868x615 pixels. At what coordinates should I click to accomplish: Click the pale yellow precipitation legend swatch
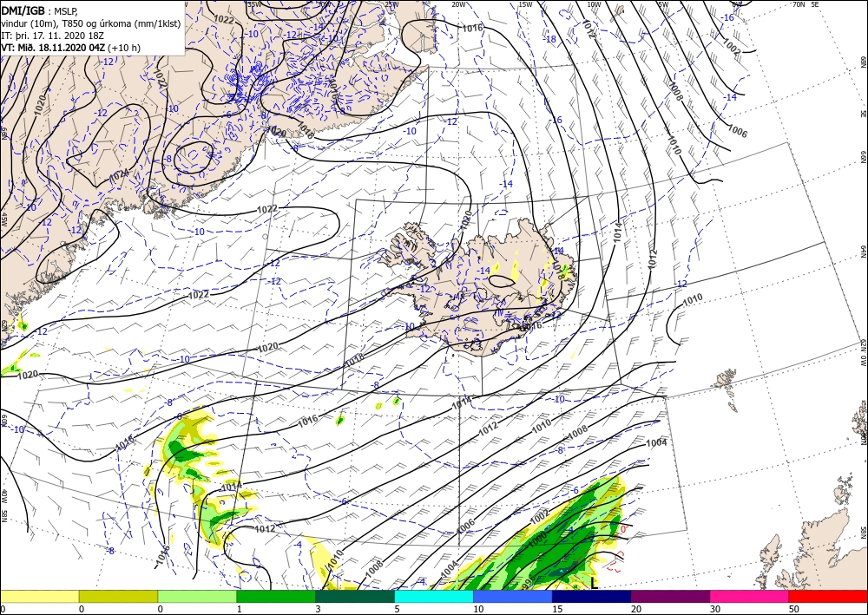[39, 596]
